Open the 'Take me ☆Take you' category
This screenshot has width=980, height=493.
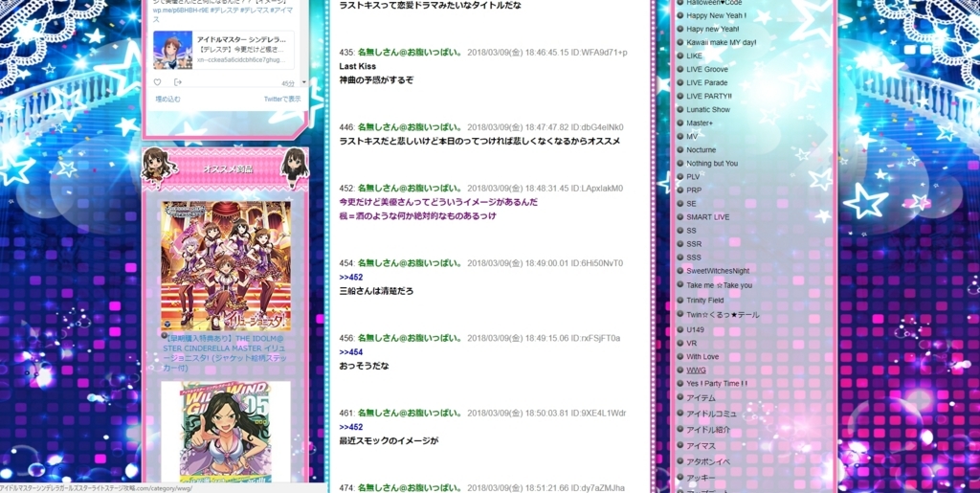[x=720, y=285]
